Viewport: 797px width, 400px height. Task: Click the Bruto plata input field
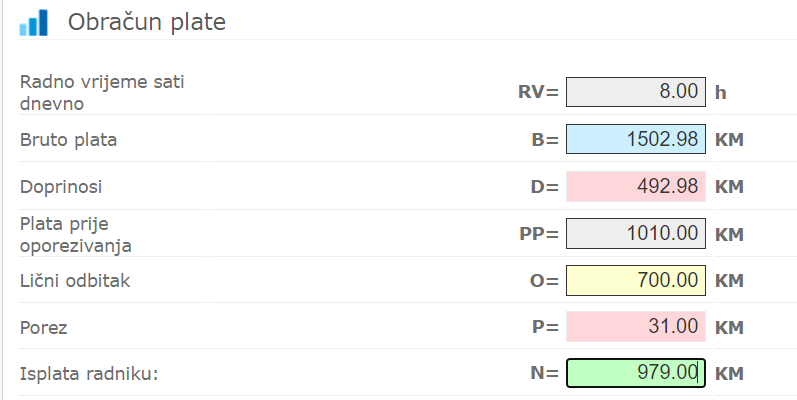point(636,140)
